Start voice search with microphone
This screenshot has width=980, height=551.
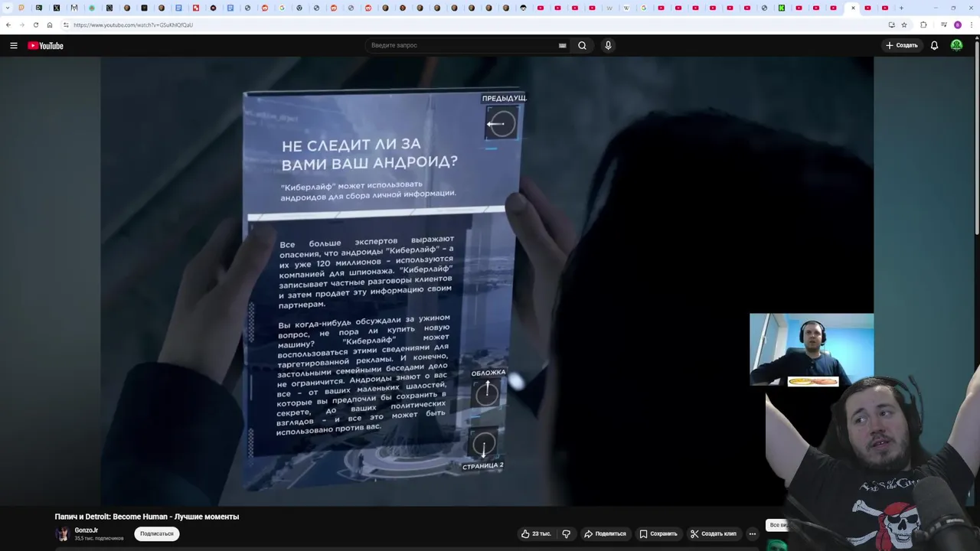pos(608,46)
